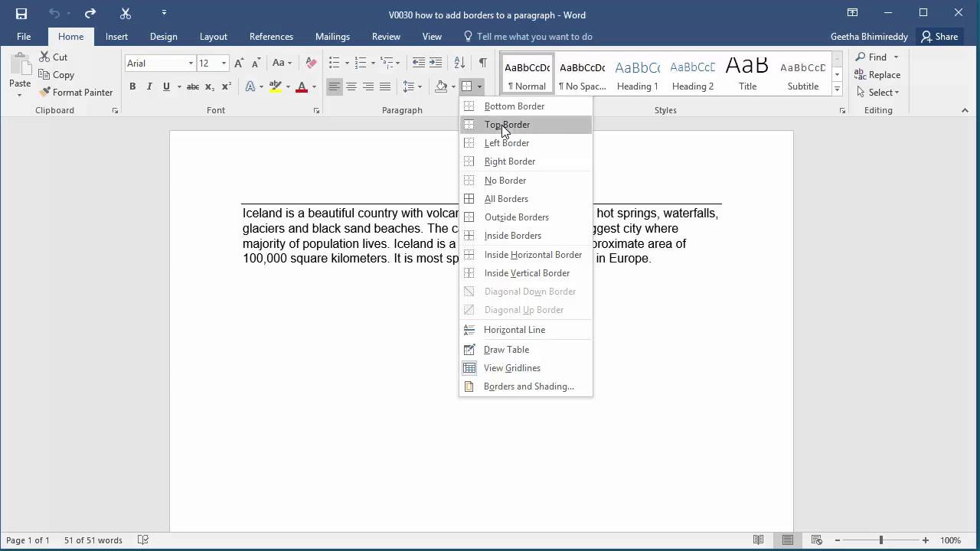Click the 100% zoom level
This screenshot has height=551, width=980.
pyautogui.click(x=950, y=540)
